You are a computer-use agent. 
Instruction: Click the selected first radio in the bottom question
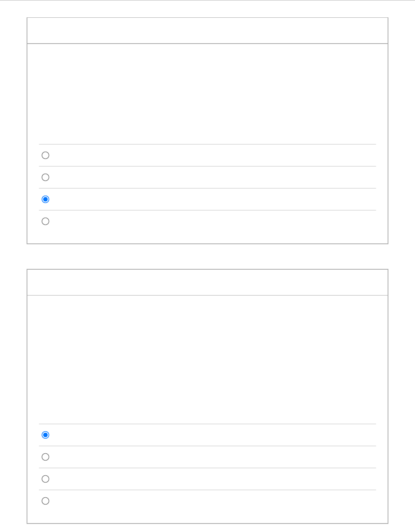(46, 435)
